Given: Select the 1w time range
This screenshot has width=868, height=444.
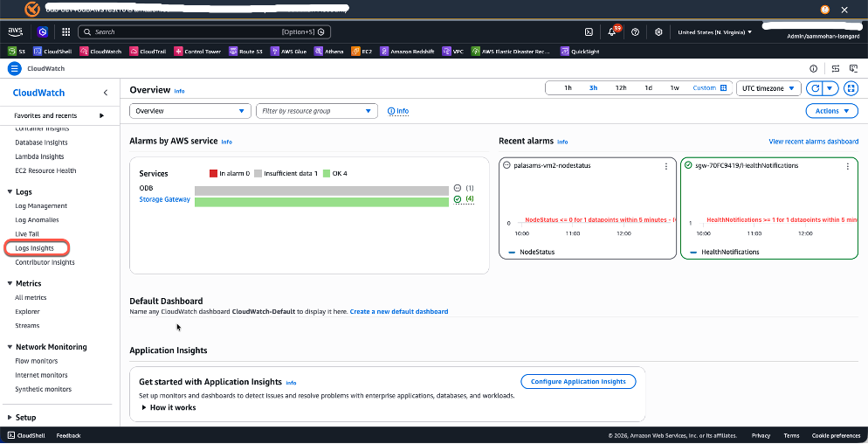Looking at the screenshot, I should (674, 88).
